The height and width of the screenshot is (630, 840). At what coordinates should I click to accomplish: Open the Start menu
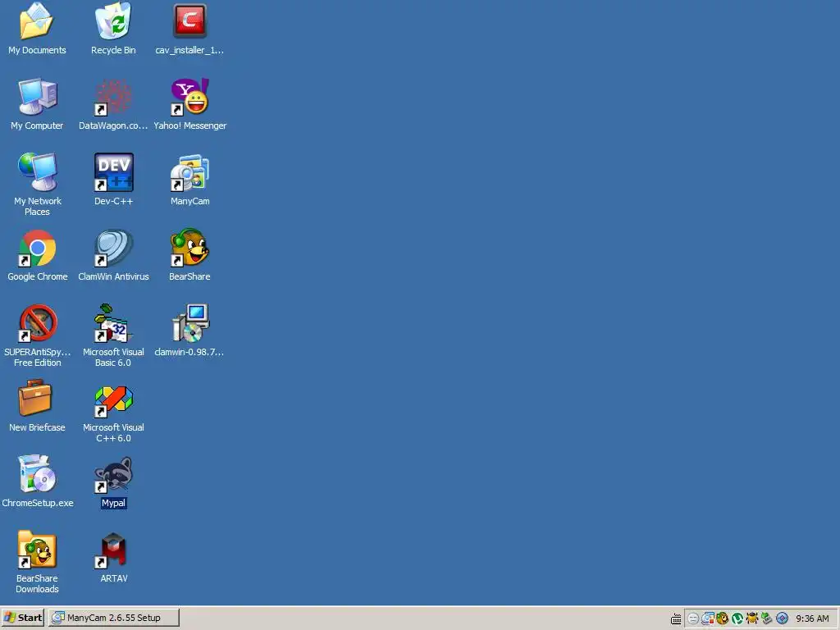click(x=22, y=618)
